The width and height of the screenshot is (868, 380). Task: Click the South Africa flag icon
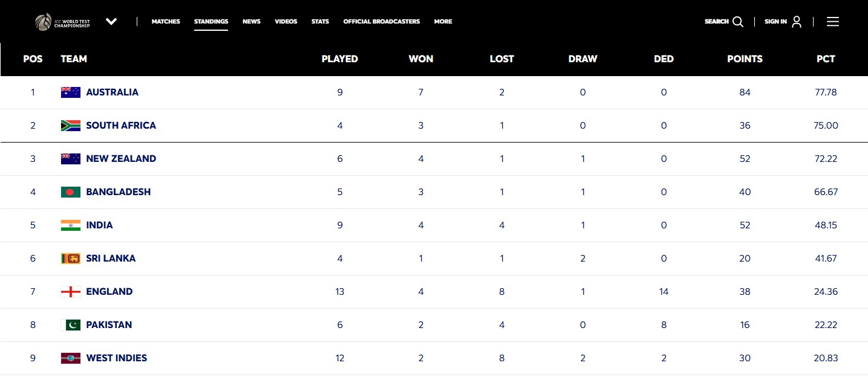[x=71, y=126]
